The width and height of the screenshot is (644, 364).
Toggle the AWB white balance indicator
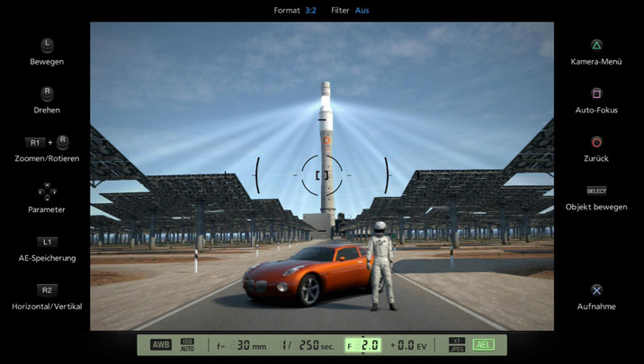pos(161,345)
